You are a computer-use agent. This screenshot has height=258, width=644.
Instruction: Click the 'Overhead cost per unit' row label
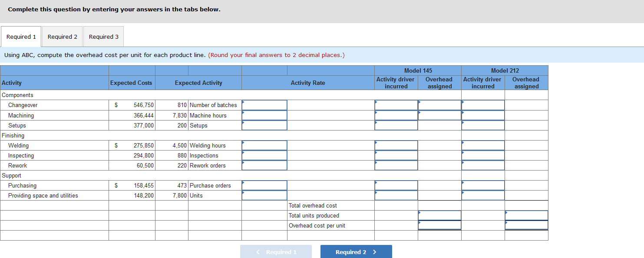point(317,225)
